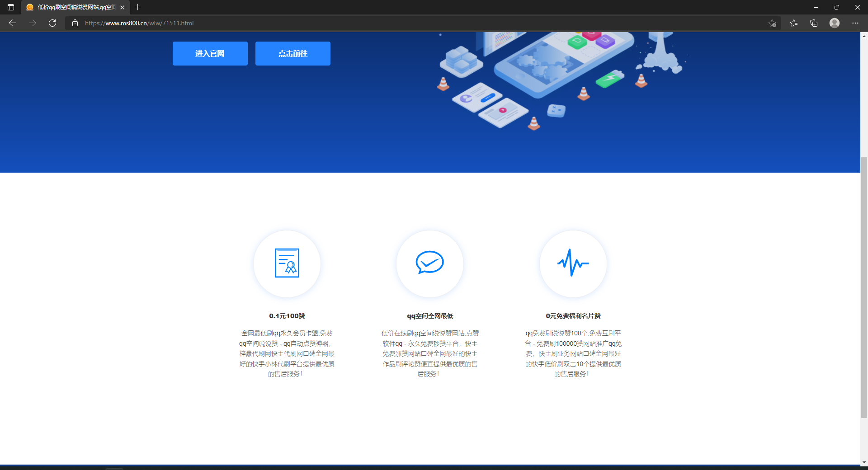
Task: Open the Settings and more ellipsis menu
Action: pos(855,23)
